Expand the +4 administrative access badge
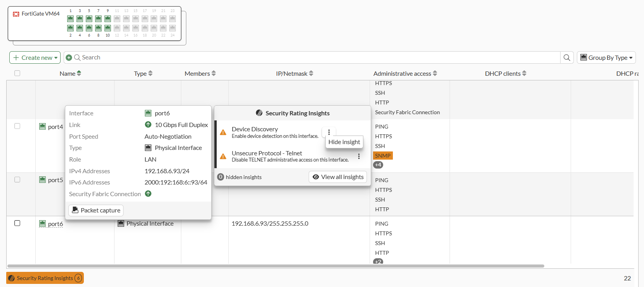This screenshot has width=644, height=287. (378, 165)
